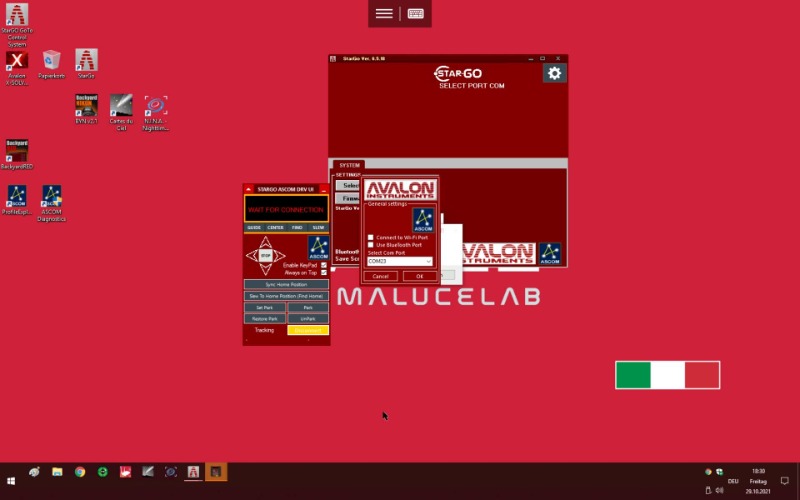The image size is (800, 500).
Task: Select the CENTER speed mode
Action: pos(276,228)
